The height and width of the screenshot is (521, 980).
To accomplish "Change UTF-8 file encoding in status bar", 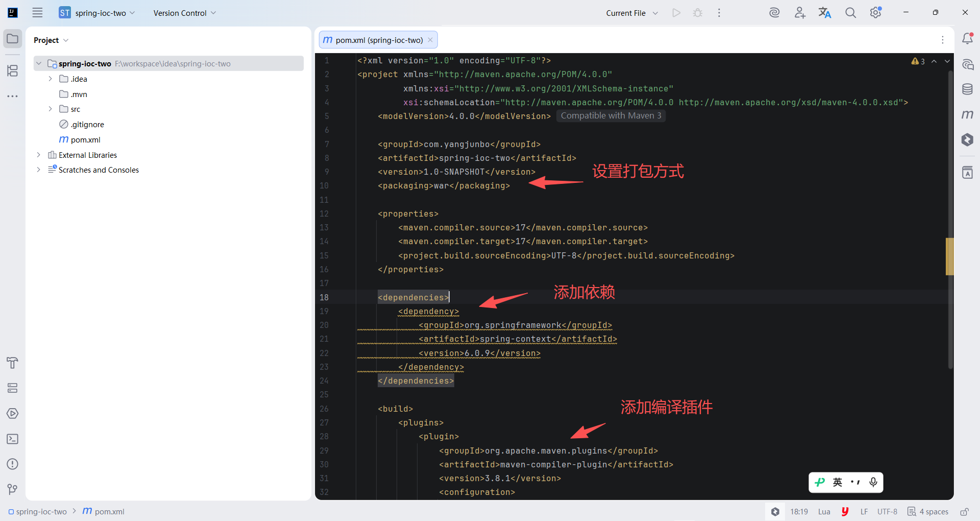I will [x=887, y=512].
